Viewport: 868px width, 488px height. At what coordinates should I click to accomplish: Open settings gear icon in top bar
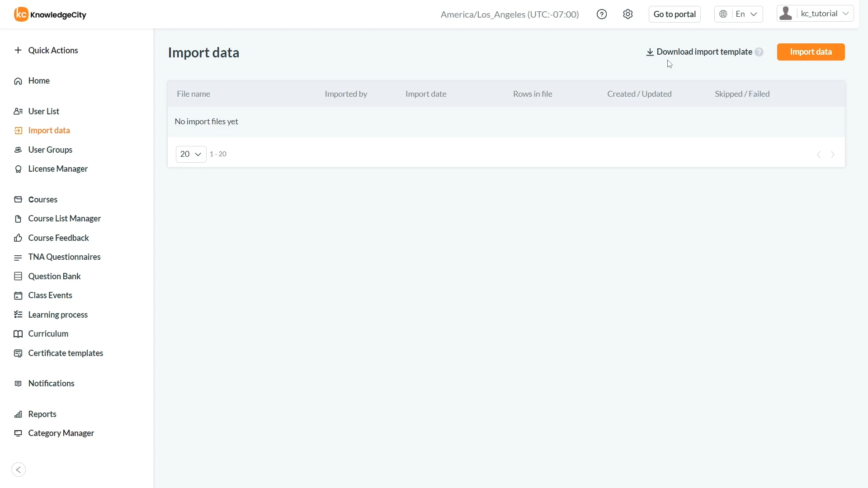(627, 14)
